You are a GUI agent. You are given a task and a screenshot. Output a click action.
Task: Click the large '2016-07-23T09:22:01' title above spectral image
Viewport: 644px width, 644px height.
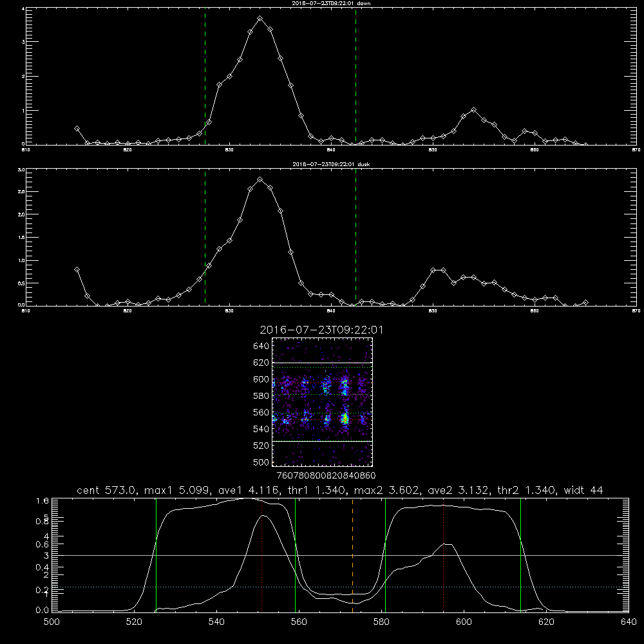(x=321, y=330)
